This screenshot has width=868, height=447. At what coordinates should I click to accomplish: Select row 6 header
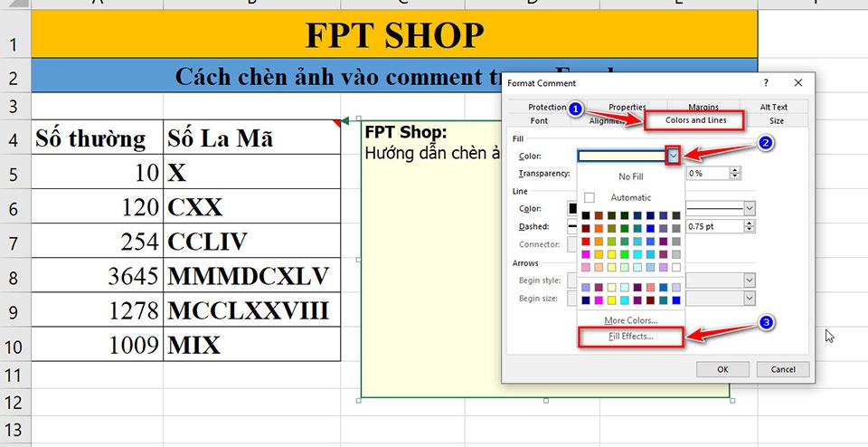tap(15, 208)
